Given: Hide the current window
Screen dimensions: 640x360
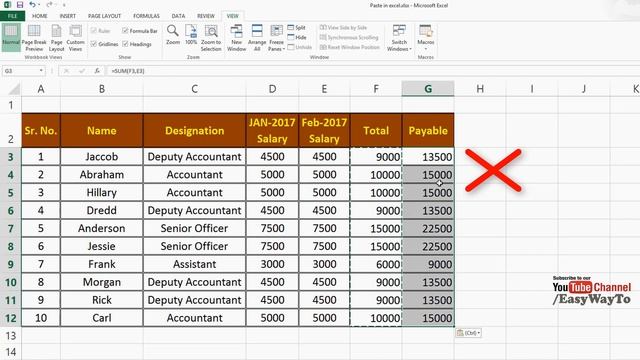Looking at the screenshot, I should pos(297,37).
